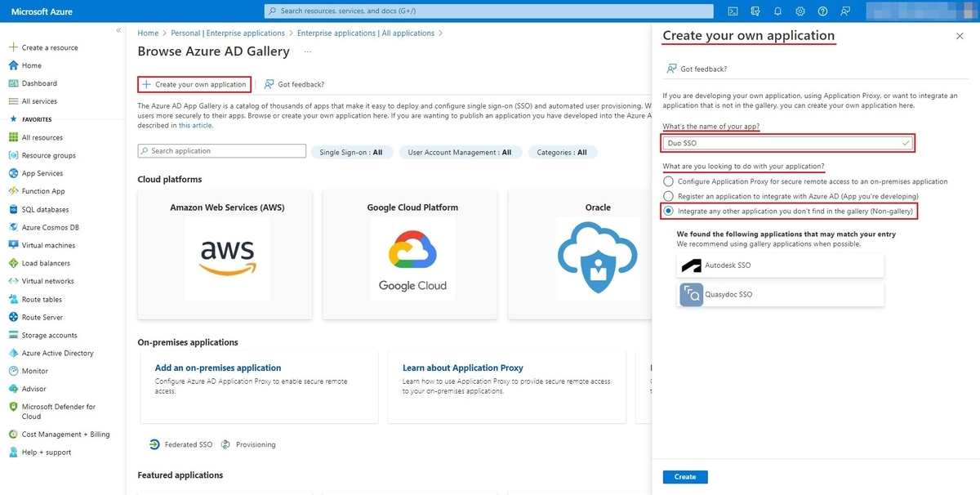Open the help question mark icon
Viewport: 980px width, 495px height.
pyautogui.click(x=822, y=11)
